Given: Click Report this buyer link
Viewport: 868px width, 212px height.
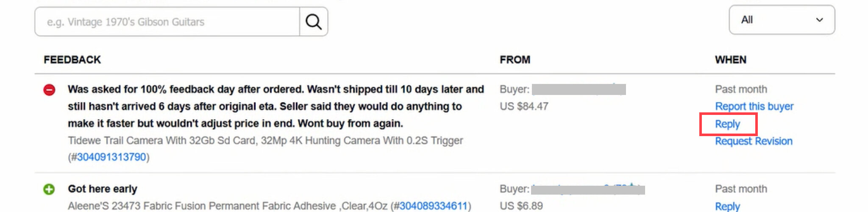Looking at the screenshot, I should click(x=754, y=106).
